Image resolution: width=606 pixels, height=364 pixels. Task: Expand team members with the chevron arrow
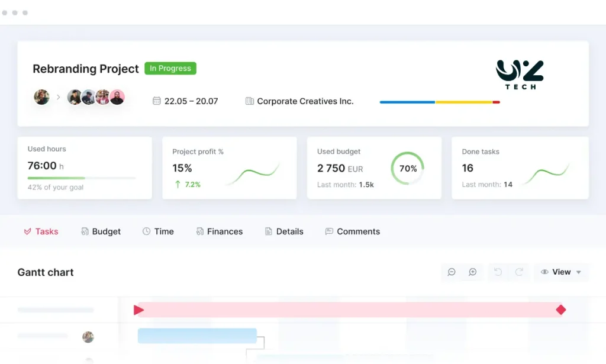pos(58,97)
